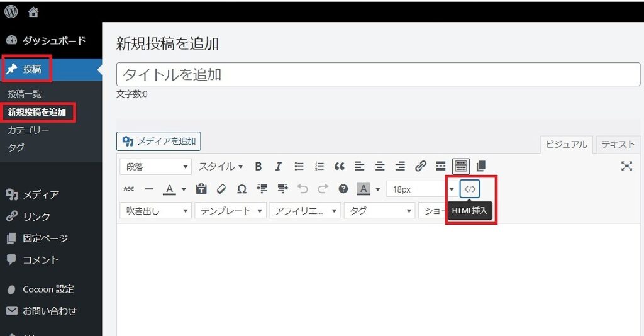Open the スタイル styles dropdown

[x=221, y=166]
